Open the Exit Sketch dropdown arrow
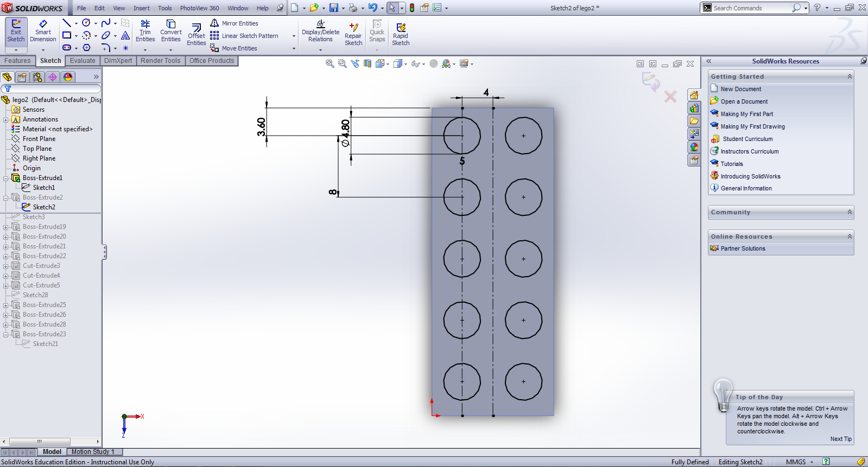This screenshot has width=868, height=467. pos(16,50)
